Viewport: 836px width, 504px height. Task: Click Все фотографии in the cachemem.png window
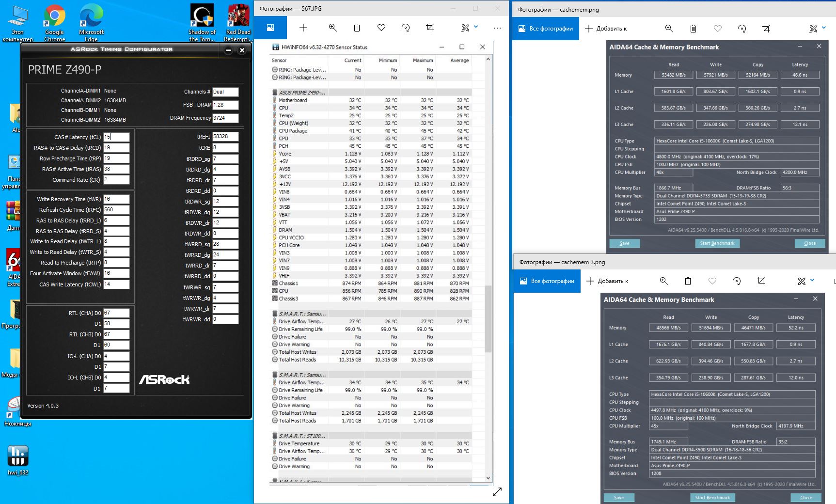click(x=546, y=29)
